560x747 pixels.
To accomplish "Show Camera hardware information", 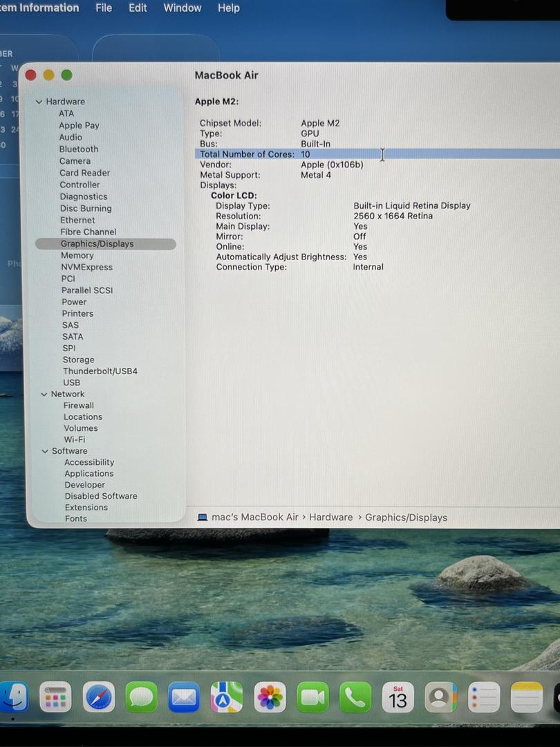I will 75,161.
